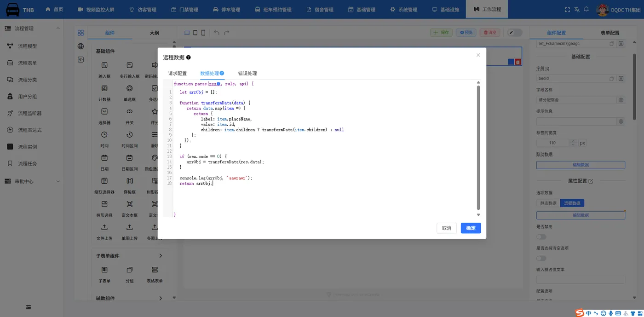Viewport: 644px width, 317px height.
Task: Toggle the 是否支持清空选项 switch
Action: coord(541,258)
